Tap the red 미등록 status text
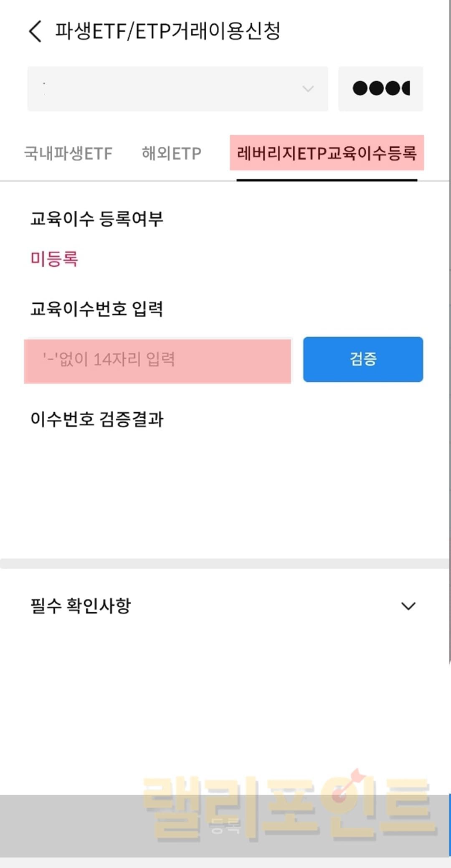Screen dimensions: 451x868 pyautogui.click(x=54, y=259)
